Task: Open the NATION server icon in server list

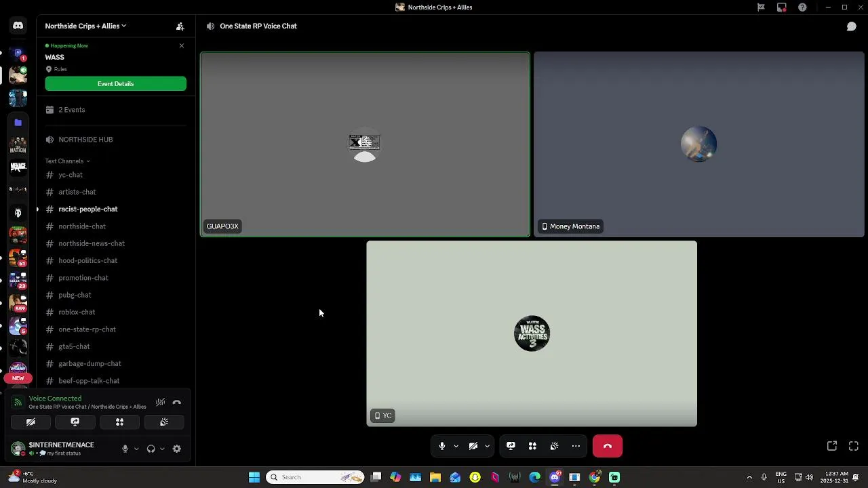Action: point(18,145)
